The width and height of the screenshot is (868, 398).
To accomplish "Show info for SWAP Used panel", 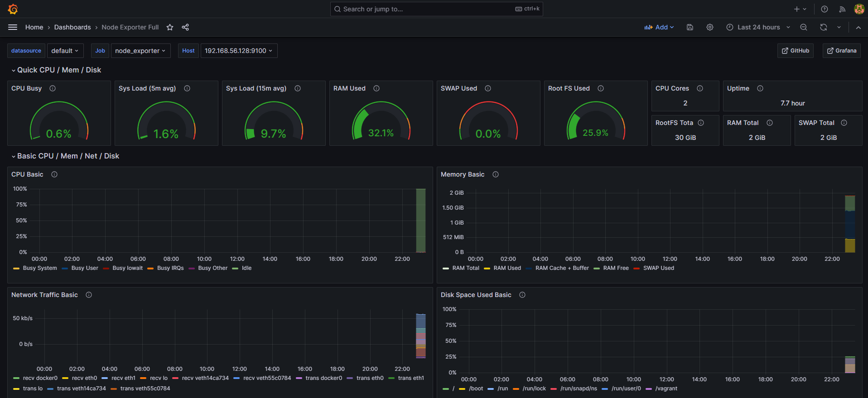I will (x=488, y=88).
